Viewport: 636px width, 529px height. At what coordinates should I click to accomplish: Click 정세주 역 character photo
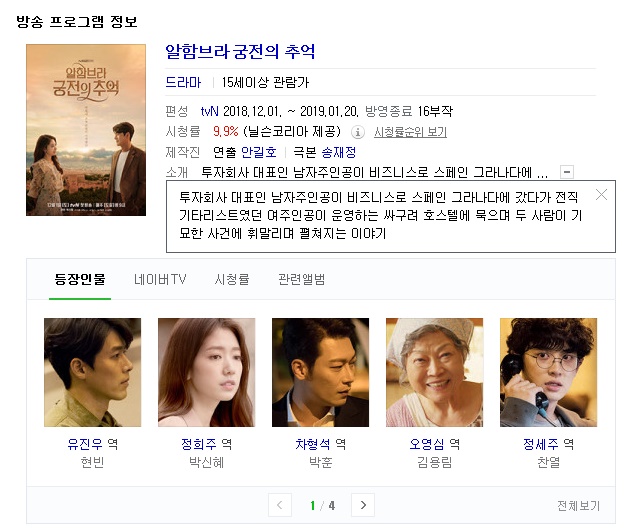[x=548, y=372]
